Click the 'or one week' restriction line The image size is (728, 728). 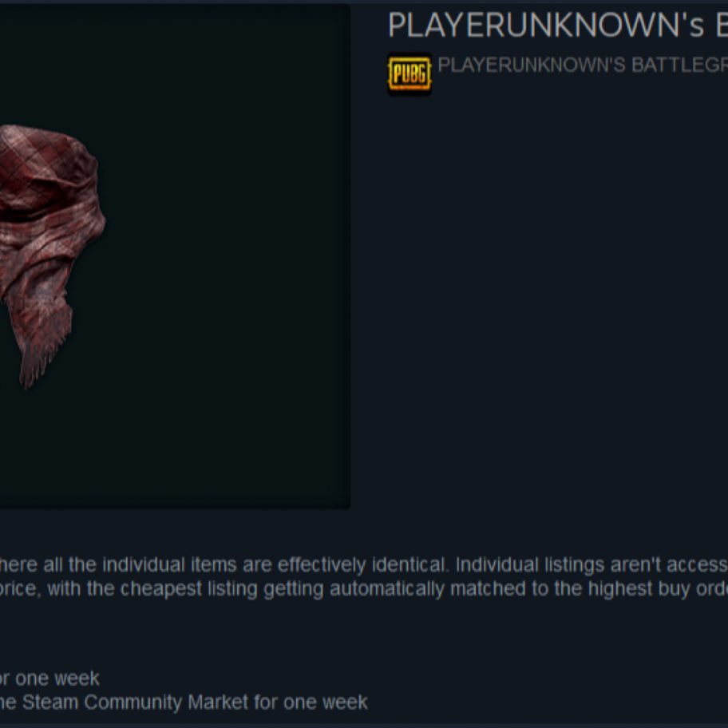pos(49,679)
